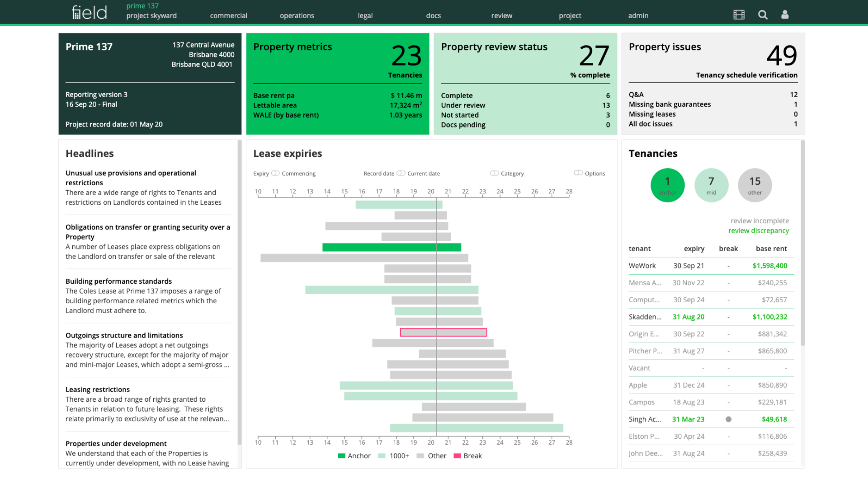Viewport: 868px width, 488px height.
Task: Select the Apple tenant row
Action: [711, 385]
